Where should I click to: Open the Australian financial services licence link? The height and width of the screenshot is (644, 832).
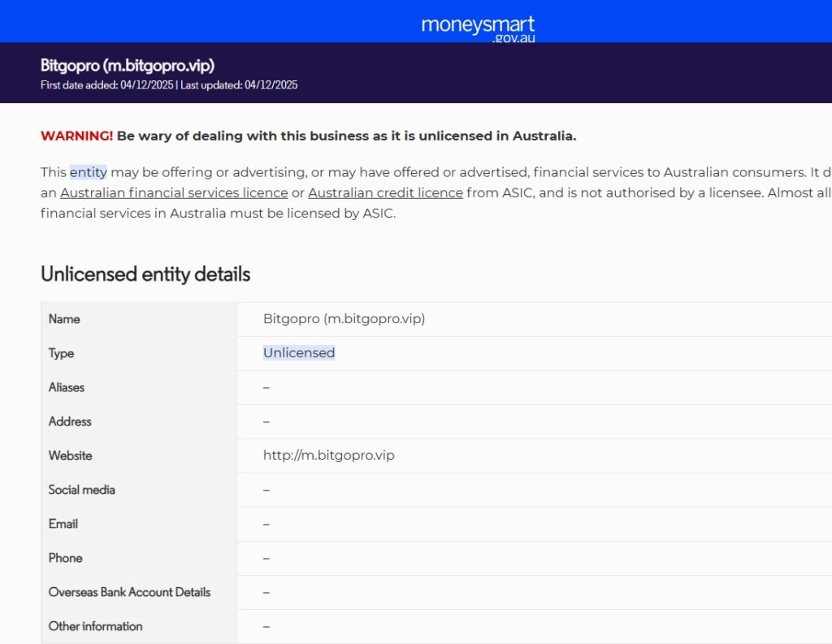point(174,193)
